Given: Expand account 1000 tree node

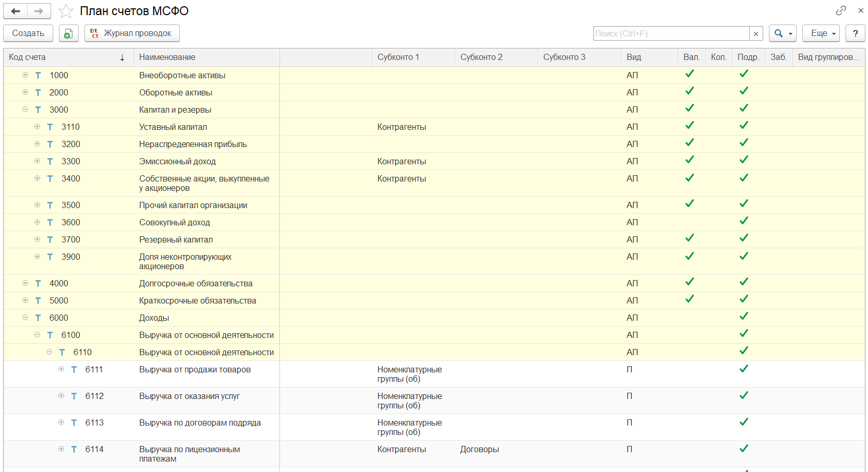Looking at the screenshot, I should (x=25, y=75).
